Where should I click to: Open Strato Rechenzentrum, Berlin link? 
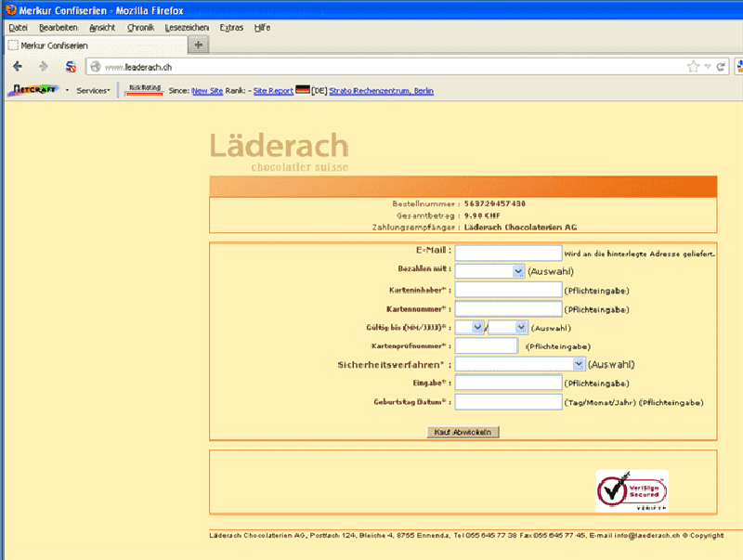pyautogui.click(x=382, y=90)
